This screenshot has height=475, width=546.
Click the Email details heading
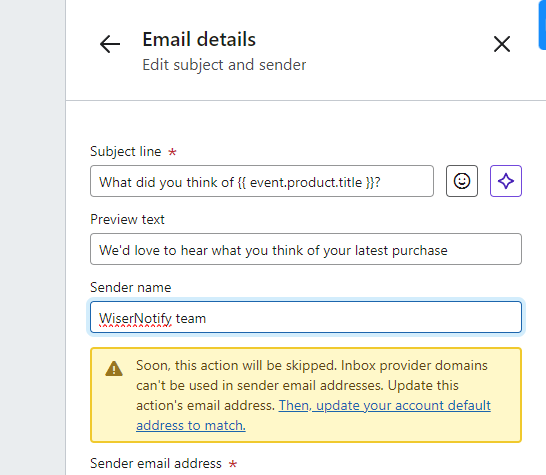tap(199, 39)
